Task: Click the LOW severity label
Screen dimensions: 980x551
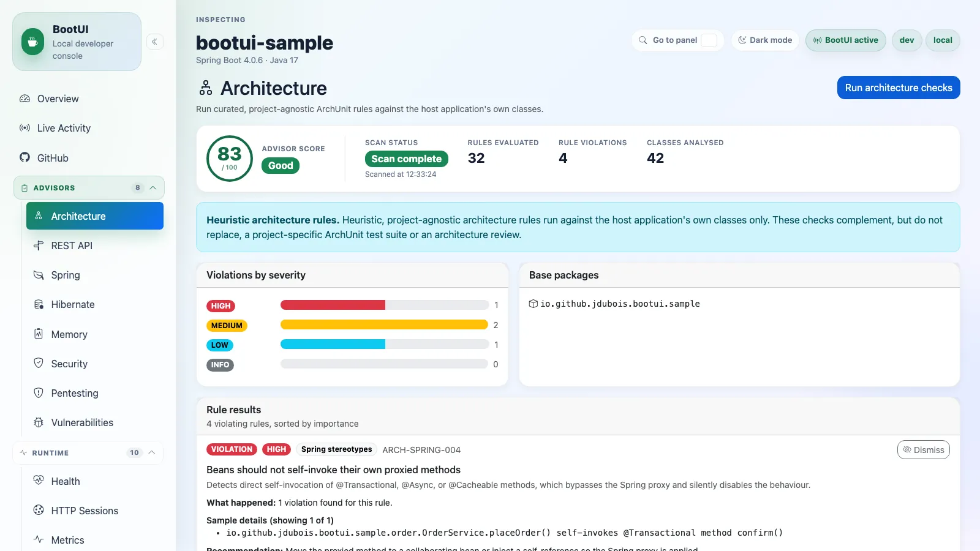Action: tap(220, 345)
